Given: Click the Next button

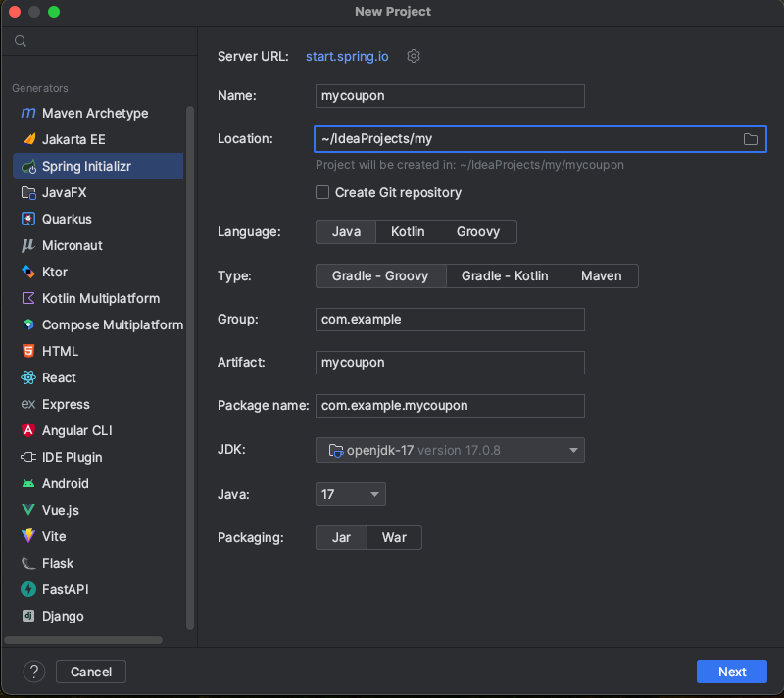Looking at the screenshot, I should (731, 672).
